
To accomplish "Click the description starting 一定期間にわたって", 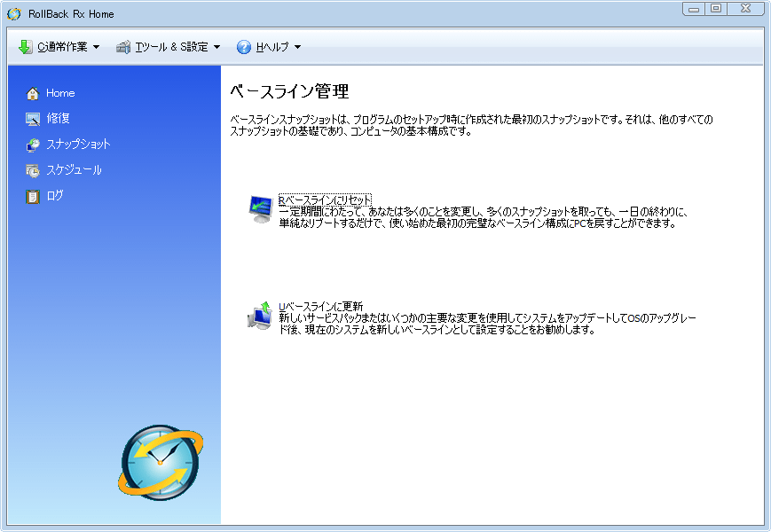I will 484,217.
